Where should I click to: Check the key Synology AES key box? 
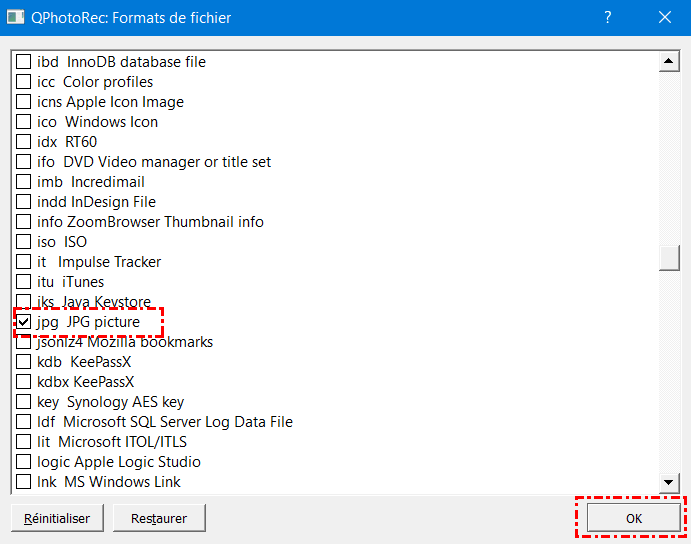coord(24,402)
